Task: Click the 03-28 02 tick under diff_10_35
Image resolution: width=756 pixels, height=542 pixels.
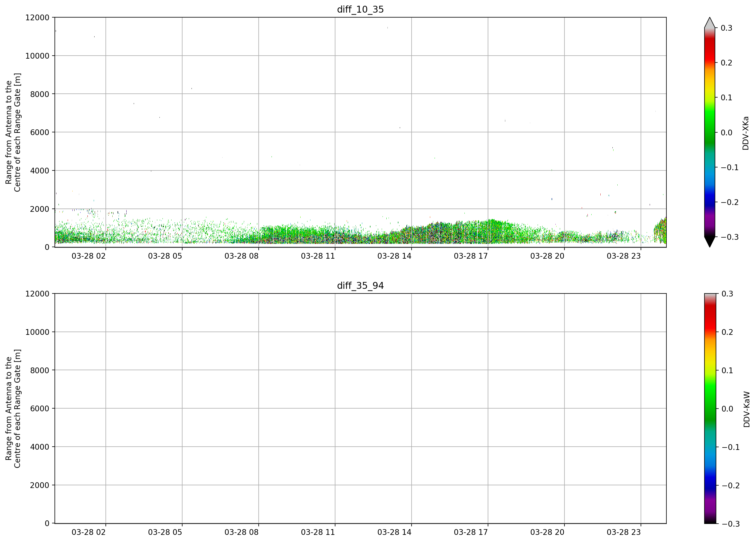Action: [x=89, y=256]
